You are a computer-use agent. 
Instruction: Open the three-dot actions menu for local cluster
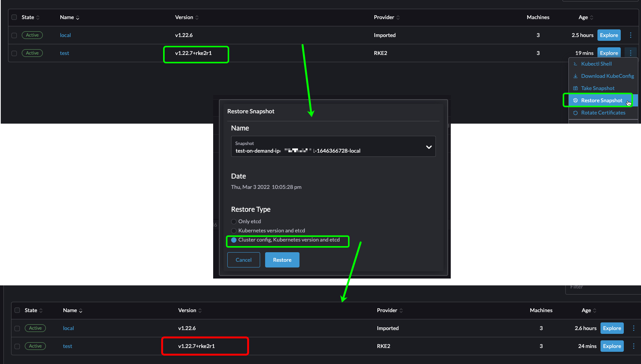[x=630, y=35]
